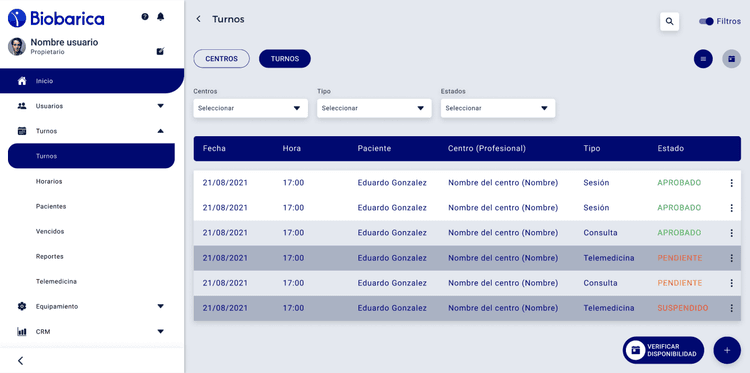Click the user avatar photo
This screenshot has width=750, height=373.
point(17,46)
